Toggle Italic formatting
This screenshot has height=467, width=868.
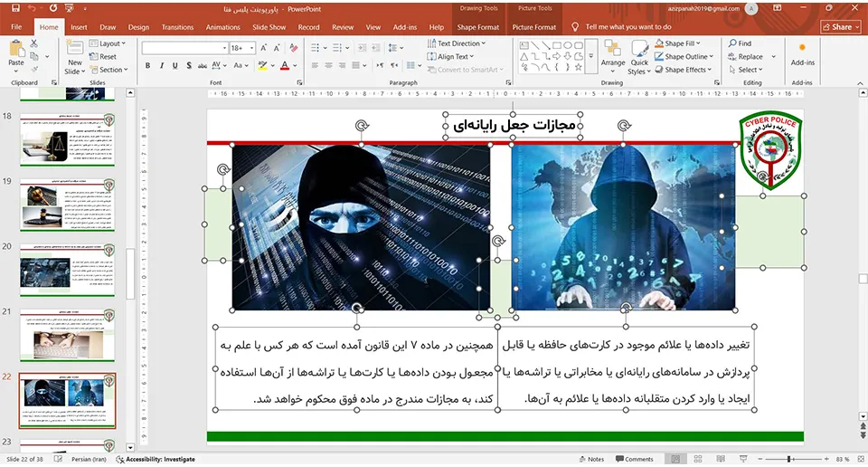[161, 65]
